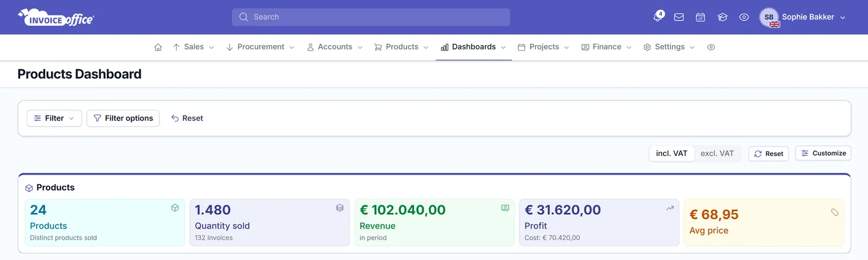Click the 24 Products stat value
The image size is (868, 260).
tap(38, 210)
